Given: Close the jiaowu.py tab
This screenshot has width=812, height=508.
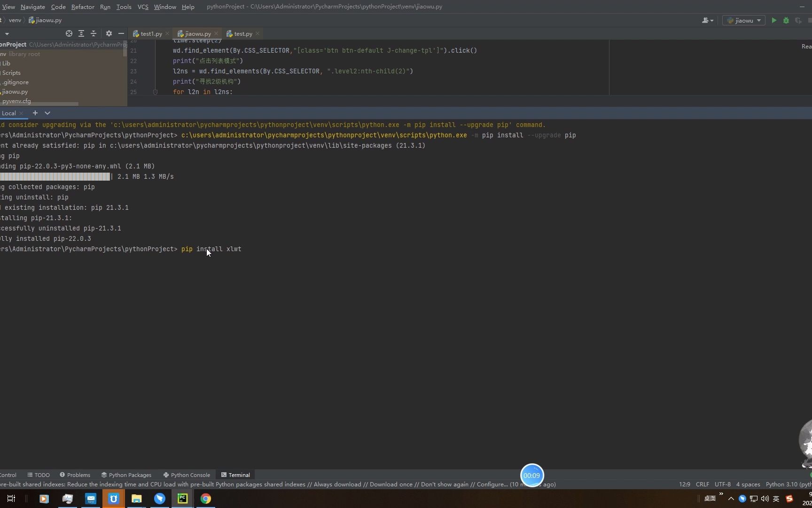Looking at the screenshot, I should pos(216,33).
